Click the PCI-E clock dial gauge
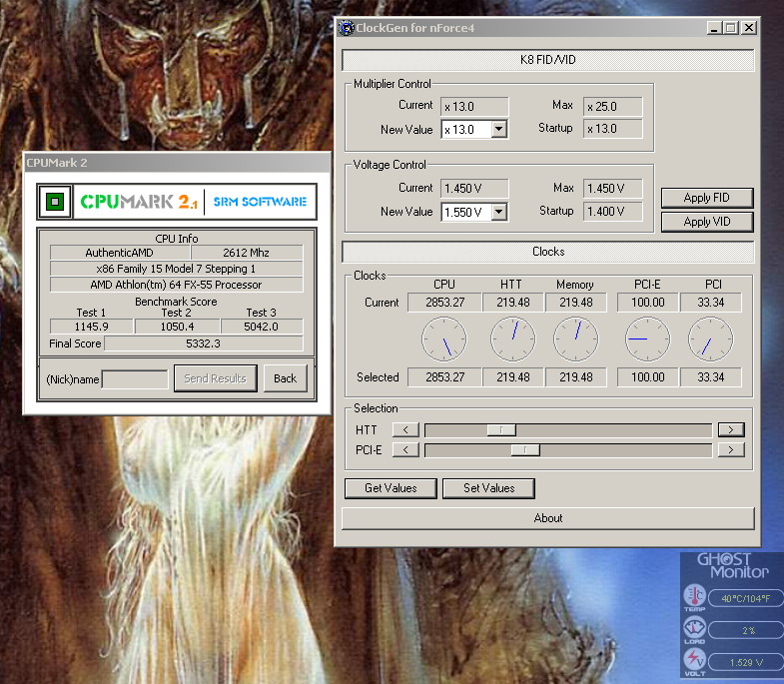The width and height of the screenshot is (784, 684). click(647, 339)
